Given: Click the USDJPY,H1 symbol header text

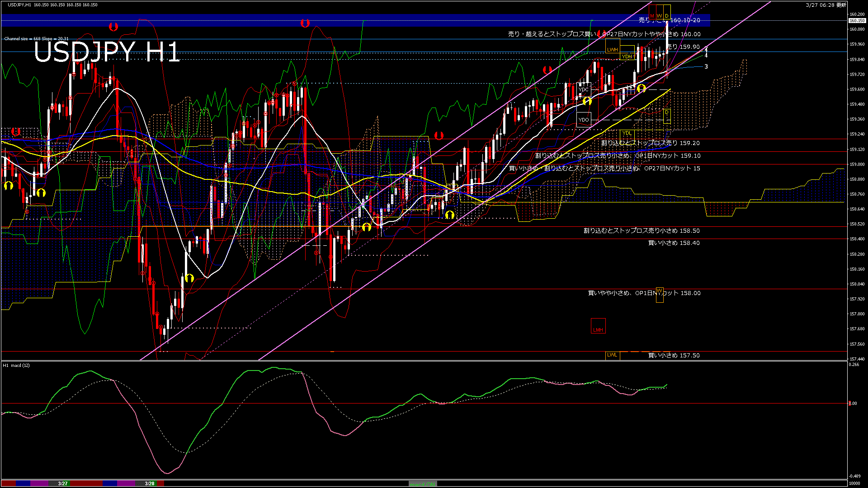Looking at the screenshot, I should [x=19, y=5].
